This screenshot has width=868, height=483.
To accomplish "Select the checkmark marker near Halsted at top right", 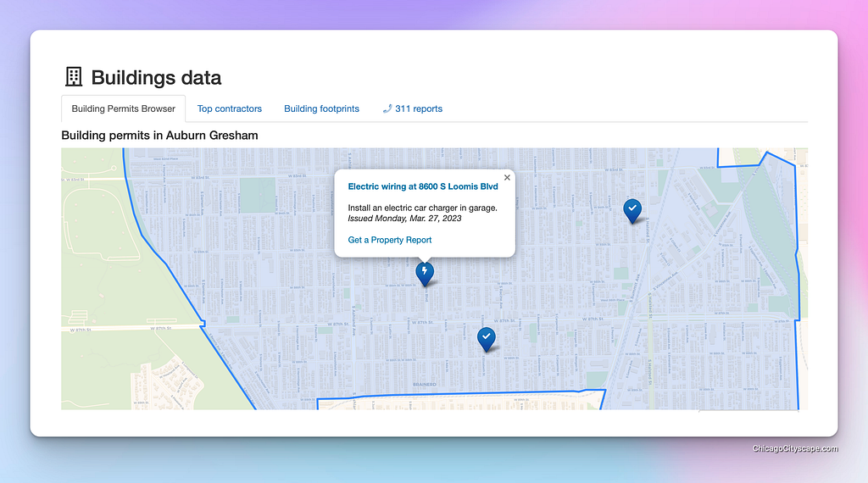I will [x=632, y=211].
